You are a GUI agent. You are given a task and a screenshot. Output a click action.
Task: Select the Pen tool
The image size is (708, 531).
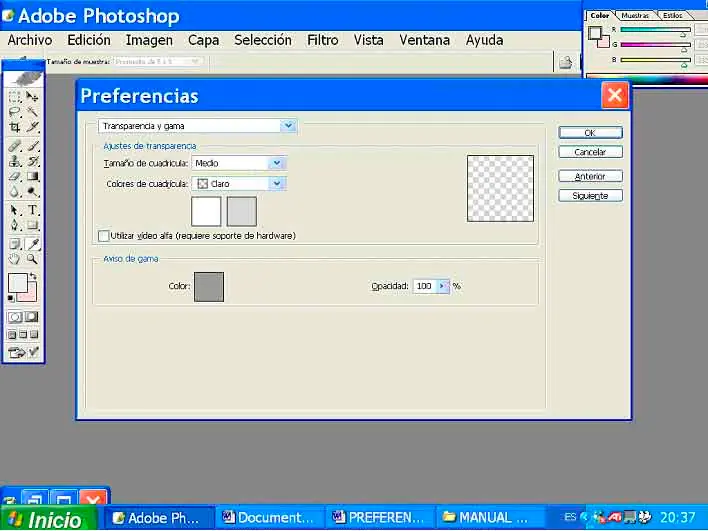point(14,225)
